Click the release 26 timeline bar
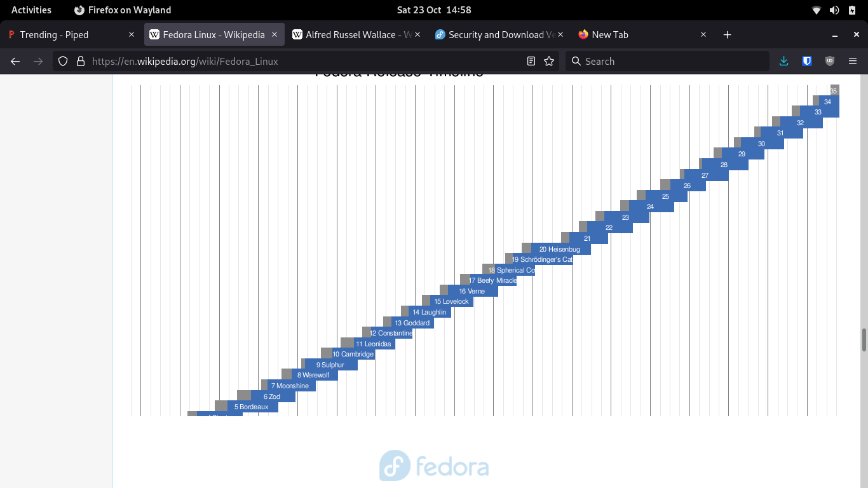 click(688, 186)
